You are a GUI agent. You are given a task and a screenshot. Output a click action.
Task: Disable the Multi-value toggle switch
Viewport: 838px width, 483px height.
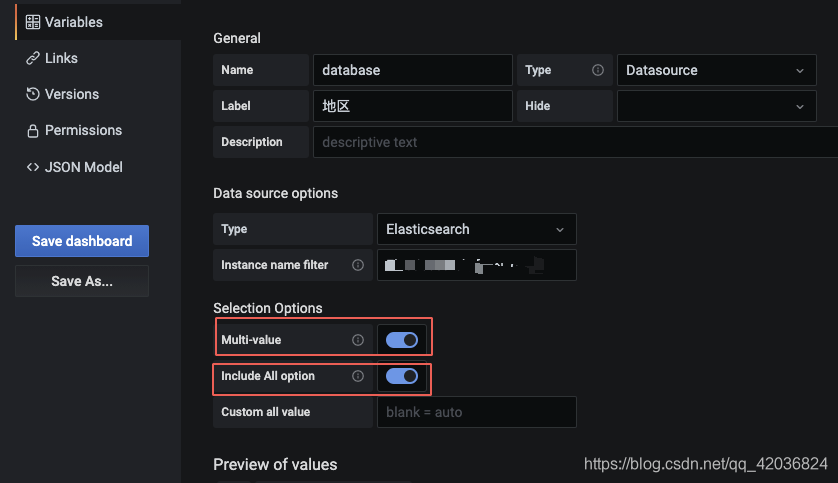pyautogui.click(x=402, y=340)
